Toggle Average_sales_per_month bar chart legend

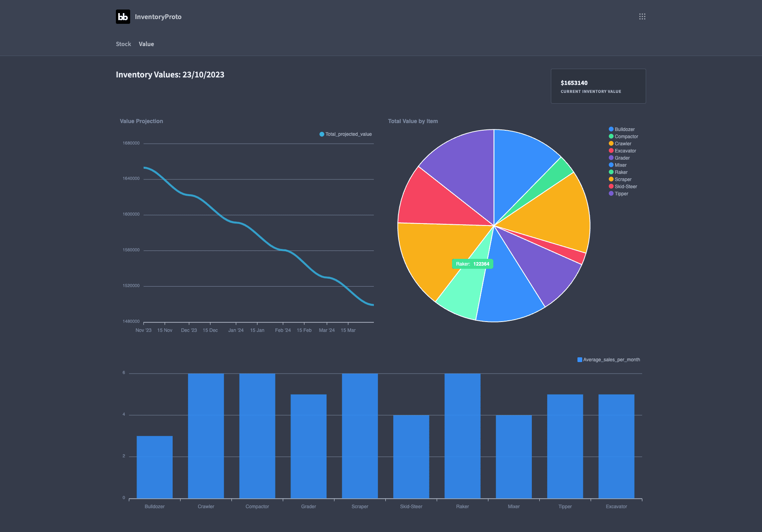608,360
